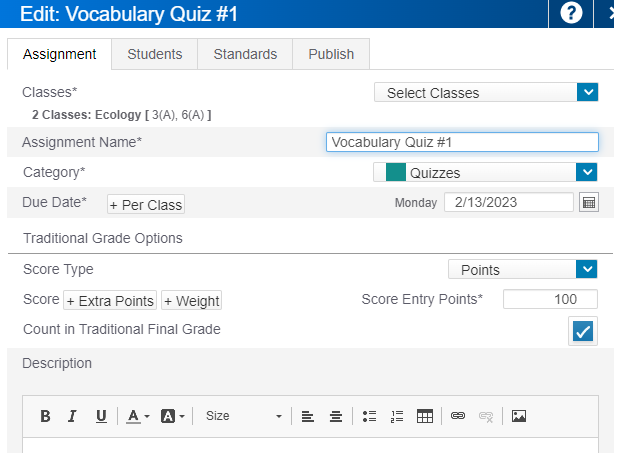623x465 pixels.
Task: Insert a table into the description
Action: 424,416
